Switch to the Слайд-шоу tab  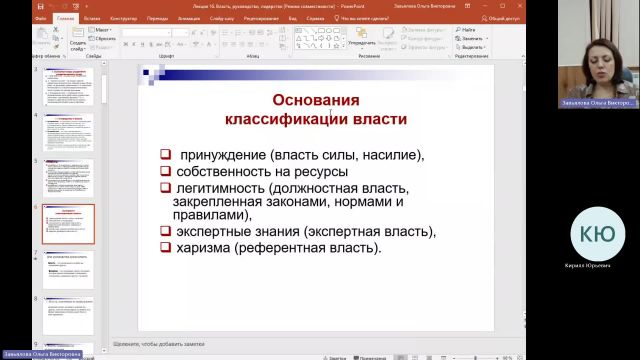222,18
